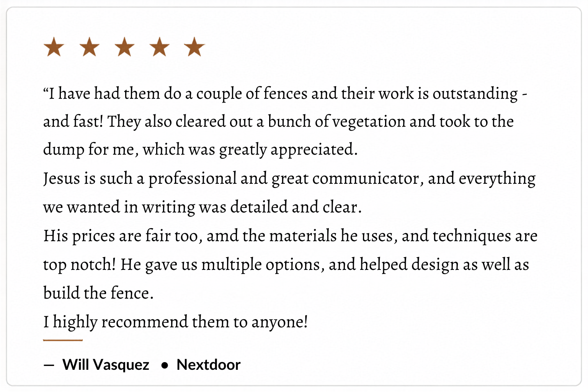Click the second rating star
588x392 pixels.
pyautogui.click(x=89, y=47)
